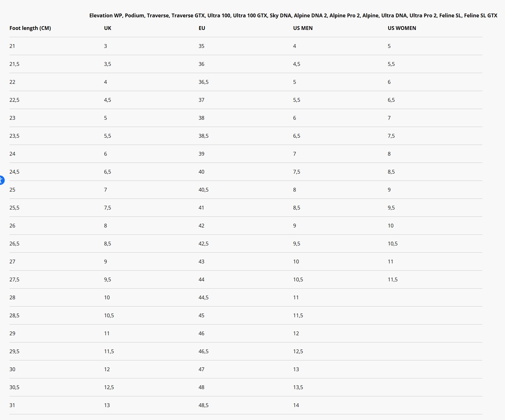Select the EU size 36,5 cell

[204, 82]
